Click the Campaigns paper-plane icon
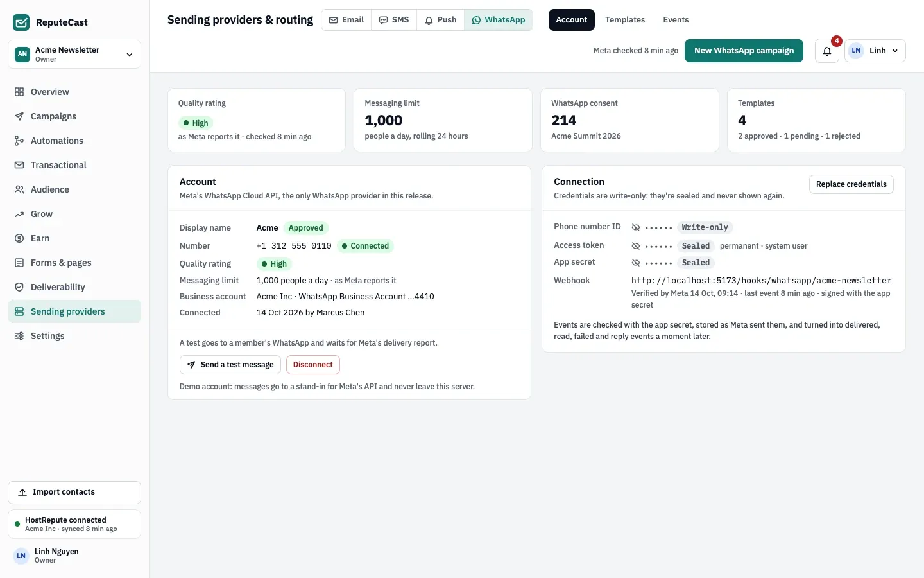Image resolution: width=924 pixels, height=578 pixels. [x=19, y=116]
